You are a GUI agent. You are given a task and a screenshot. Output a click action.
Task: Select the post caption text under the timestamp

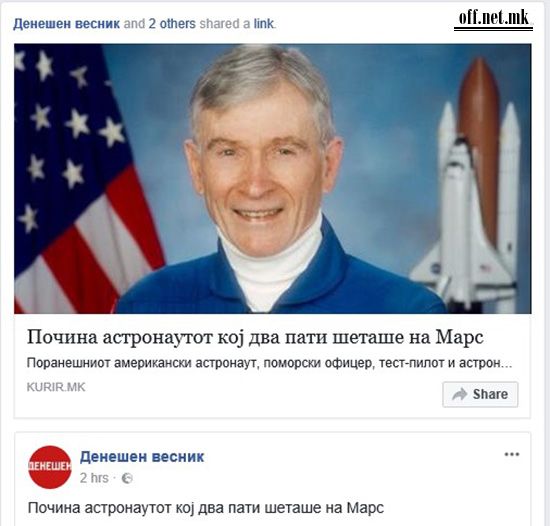coord(206,508)
